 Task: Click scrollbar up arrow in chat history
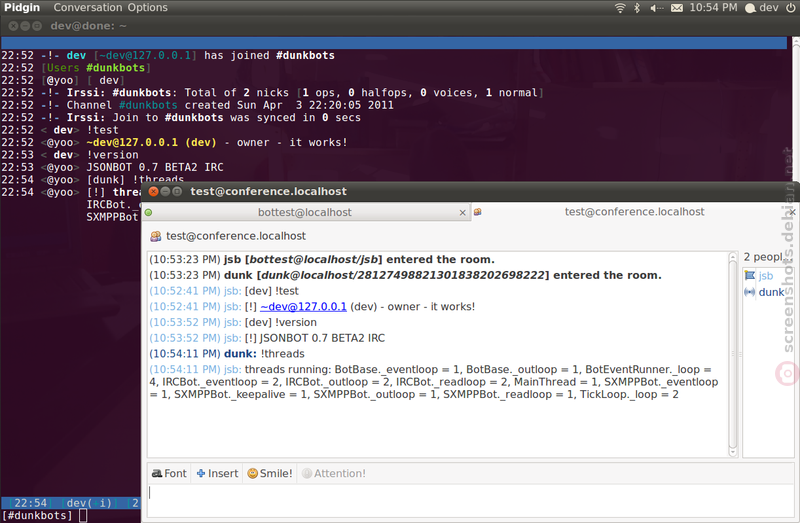pos(733,256)
